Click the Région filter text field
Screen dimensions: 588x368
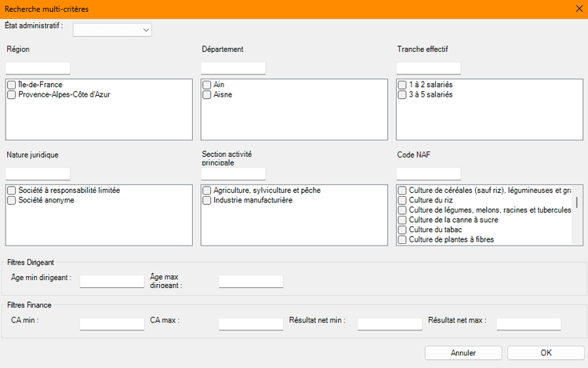click(38, 68)
